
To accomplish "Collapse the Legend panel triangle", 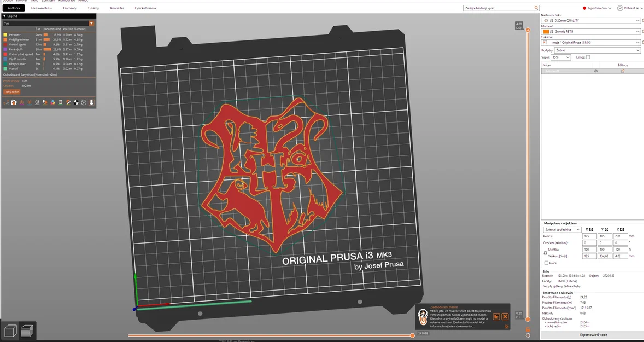I will tap(4, 16).
